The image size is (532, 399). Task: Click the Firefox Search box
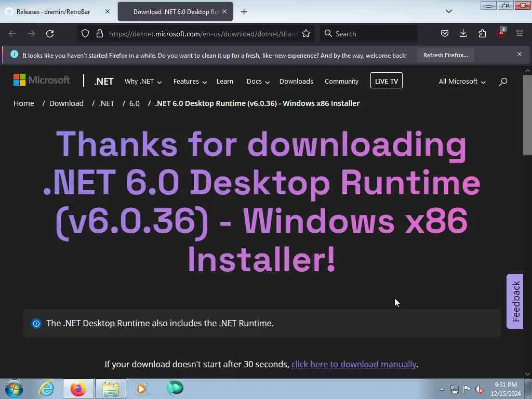tap(368, 34)
